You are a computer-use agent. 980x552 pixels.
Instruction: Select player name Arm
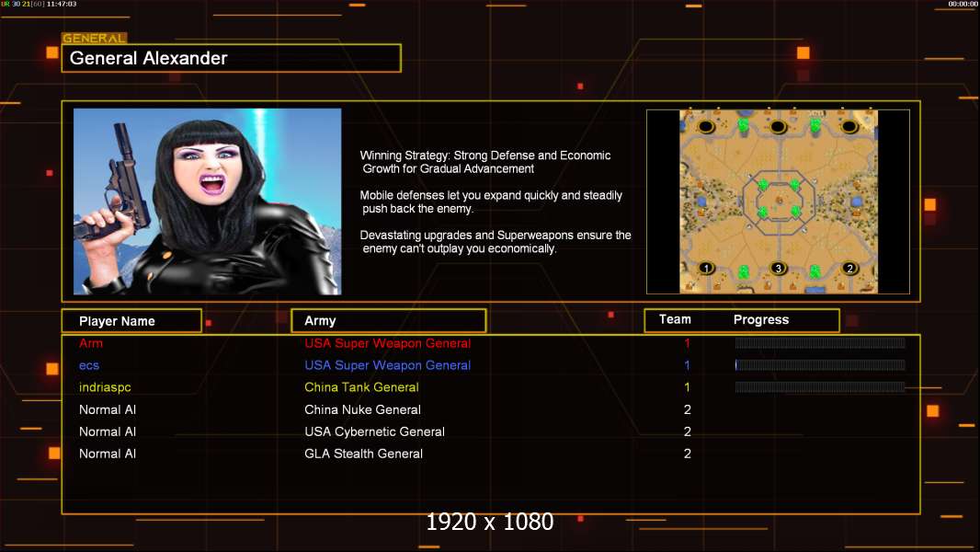click(91, 343)
